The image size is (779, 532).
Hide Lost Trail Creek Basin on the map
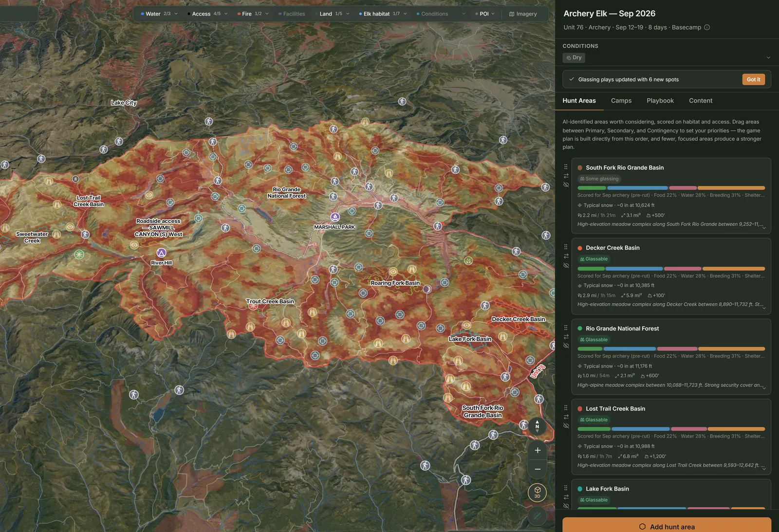pos(566,425)
